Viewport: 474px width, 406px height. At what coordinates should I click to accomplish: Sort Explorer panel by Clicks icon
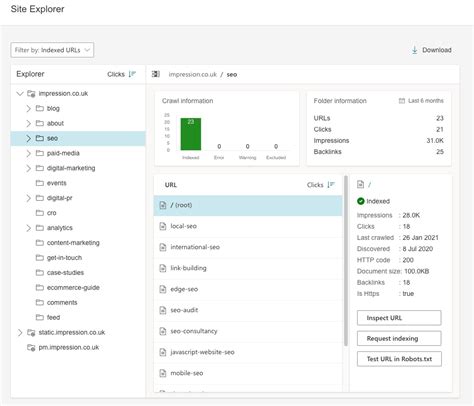click(132, 74)
